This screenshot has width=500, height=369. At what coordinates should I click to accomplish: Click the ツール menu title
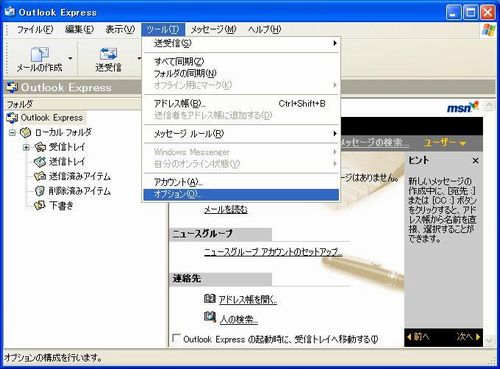pos(163,30)
